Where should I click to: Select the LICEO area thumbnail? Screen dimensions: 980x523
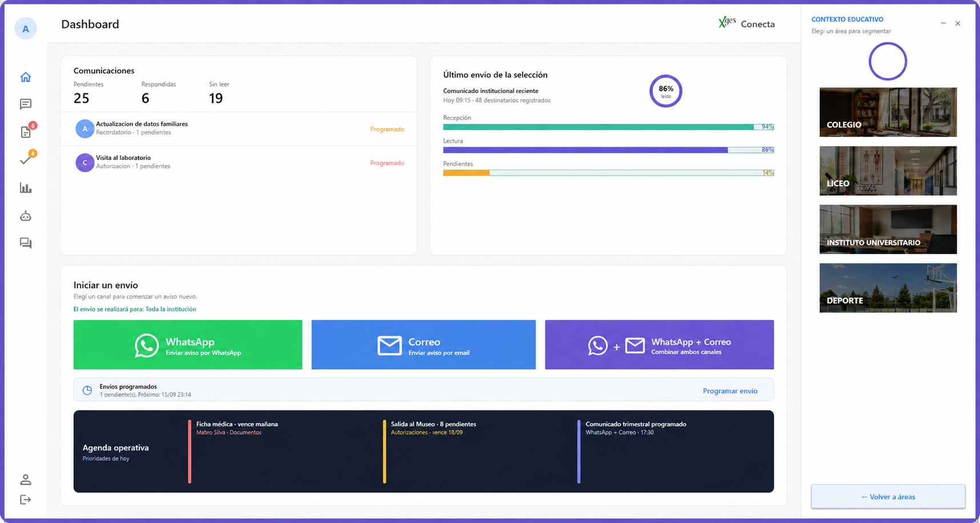(888, 171)
